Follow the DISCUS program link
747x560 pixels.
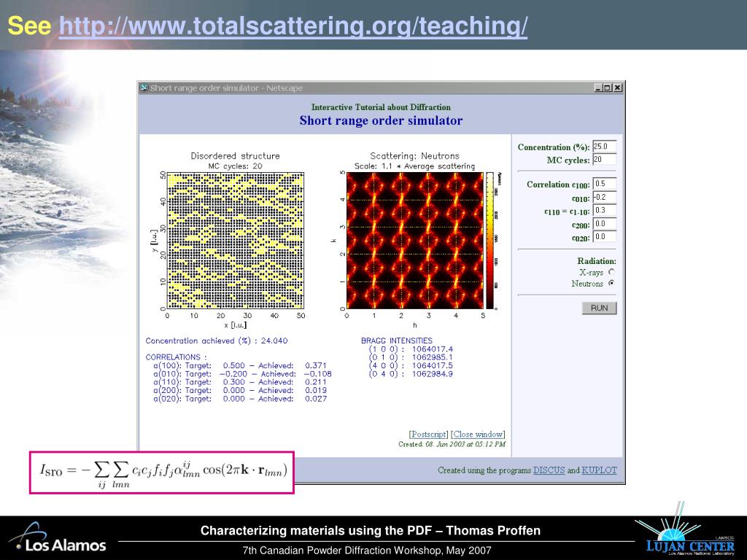tap(549, 470)
